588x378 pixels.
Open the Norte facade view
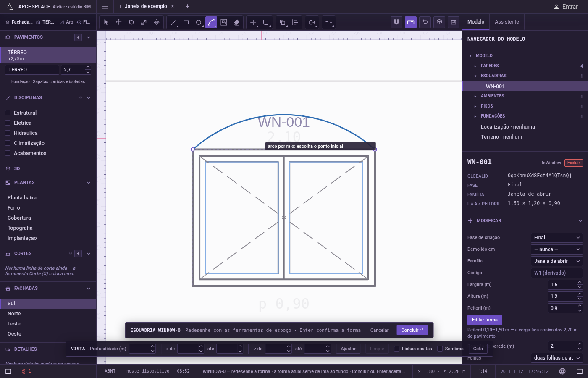pyautogui.click(x=48, y=314)
